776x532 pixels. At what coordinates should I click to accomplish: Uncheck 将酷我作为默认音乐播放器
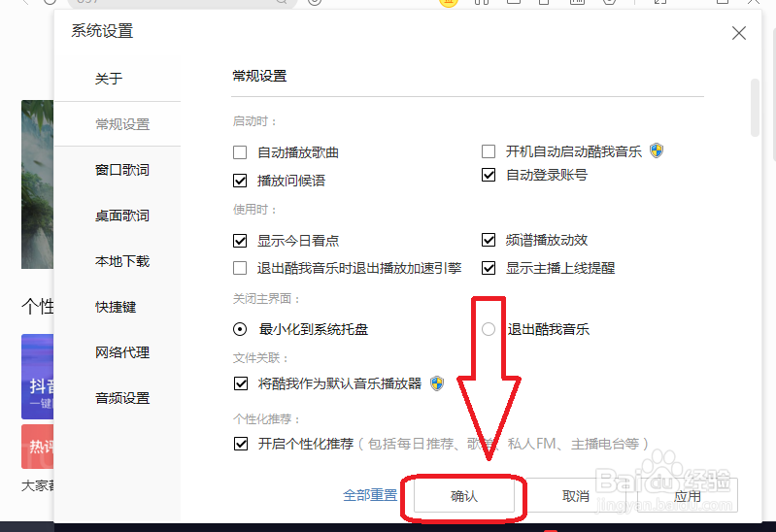pos(241,383)
